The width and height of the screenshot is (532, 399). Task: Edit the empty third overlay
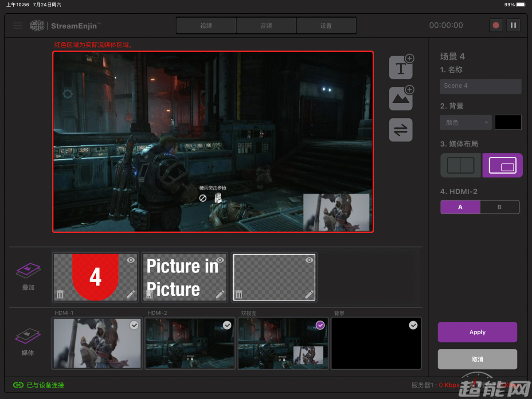[309, 294]
